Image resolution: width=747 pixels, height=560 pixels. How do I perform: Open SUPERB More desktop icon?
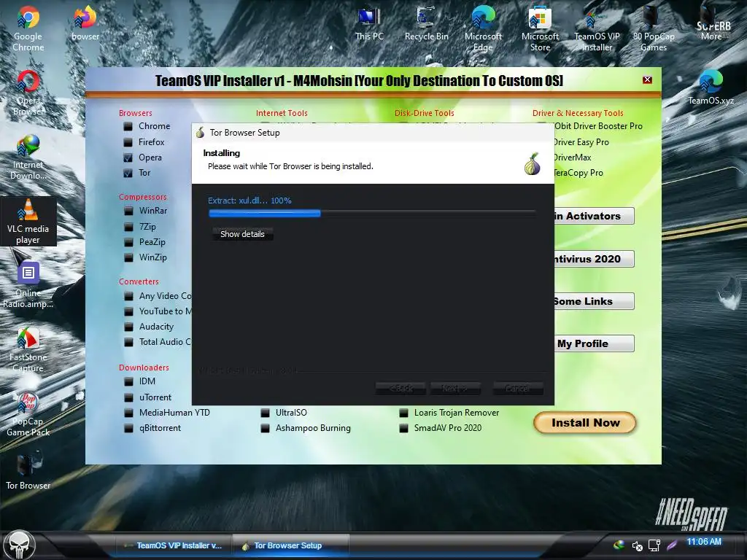712,23
